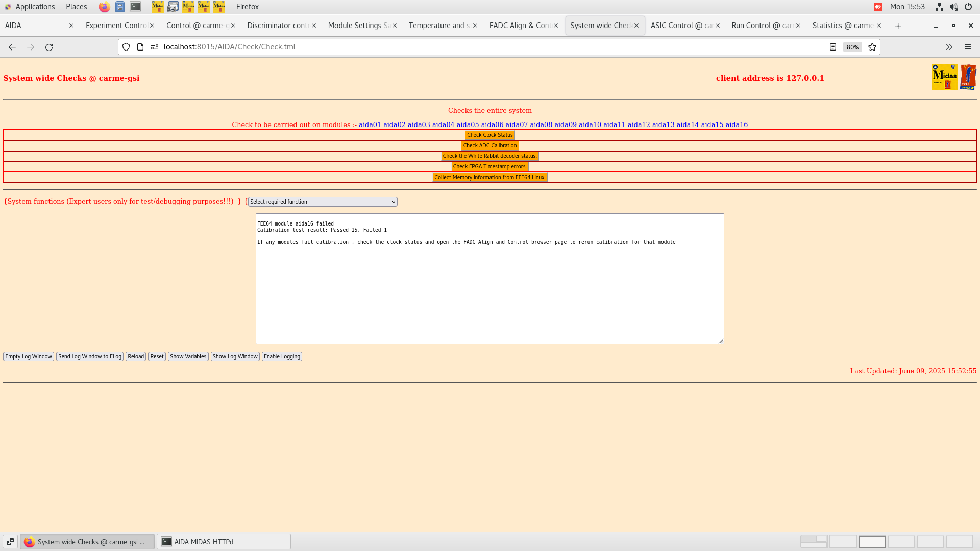Image resolution: width=980 pixels, height=551 pixels.
Task: Open the terminal emulator from the top panel
Action: tap(135, 7)
